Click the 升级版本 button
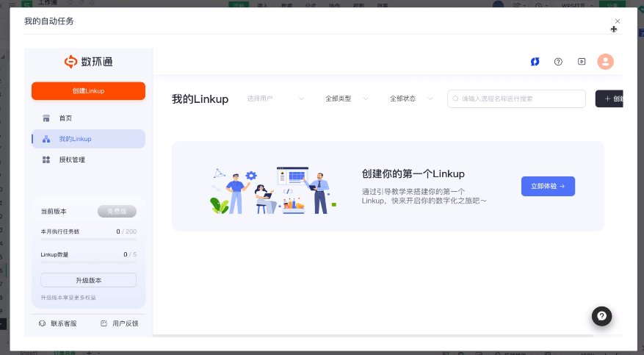 tap(88, 280)
